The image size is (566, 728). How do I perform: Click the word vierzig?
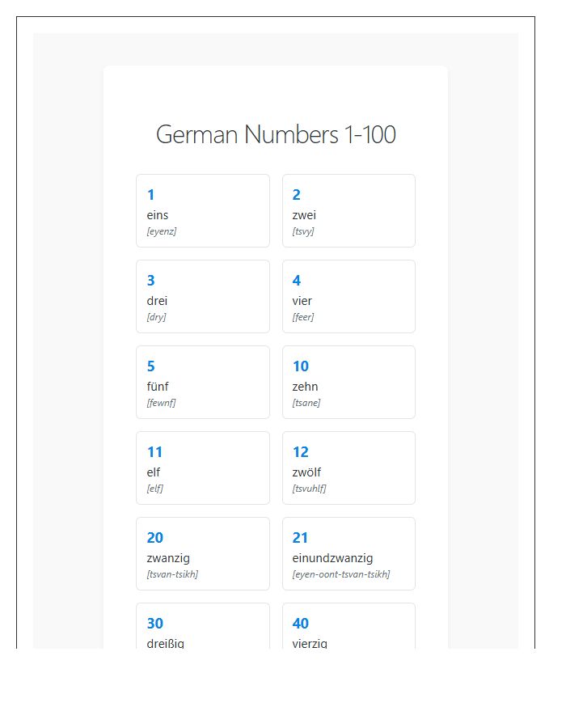click(310, 644)
